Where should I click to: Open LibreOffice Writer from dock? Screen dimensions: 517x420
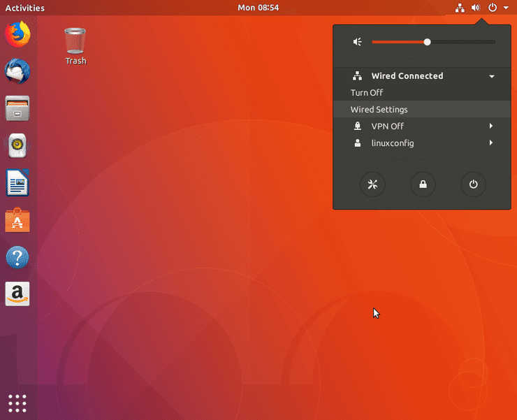coord(17,182)
